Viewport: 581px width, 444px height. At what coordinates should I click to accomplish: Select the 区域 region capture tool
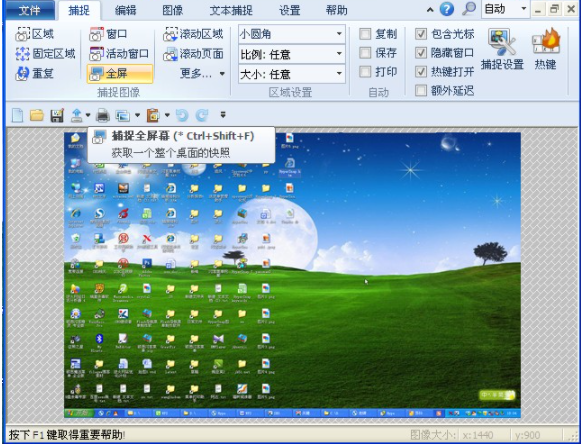click(x=34, y=34)
